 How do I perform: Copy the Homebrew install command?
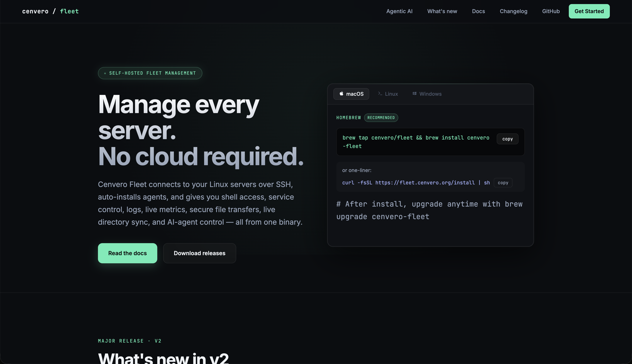pyautogui.click(x=507, y=139)
